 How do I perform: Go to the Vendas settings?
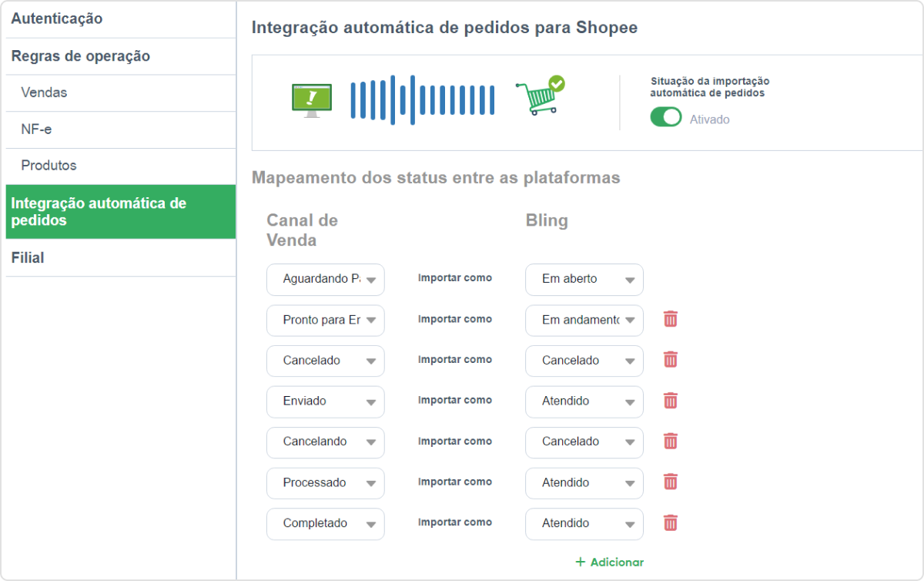click(121, 93)
